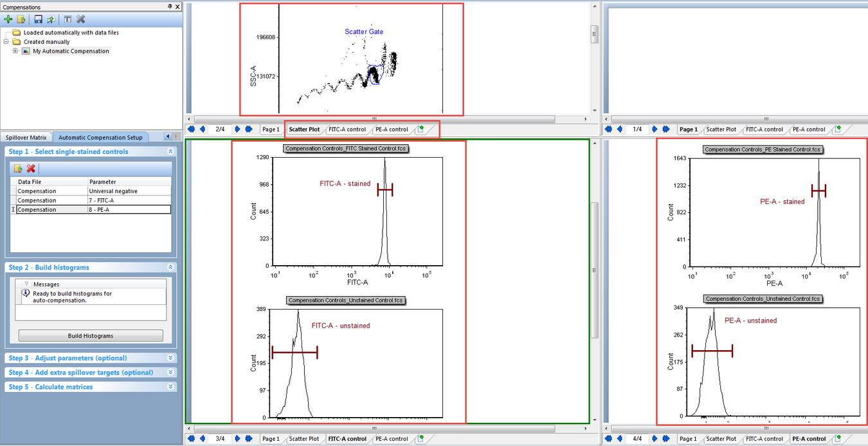Select the Universal negative parameter row
Screen dimensions: 868x446
(x=129, y=191)
